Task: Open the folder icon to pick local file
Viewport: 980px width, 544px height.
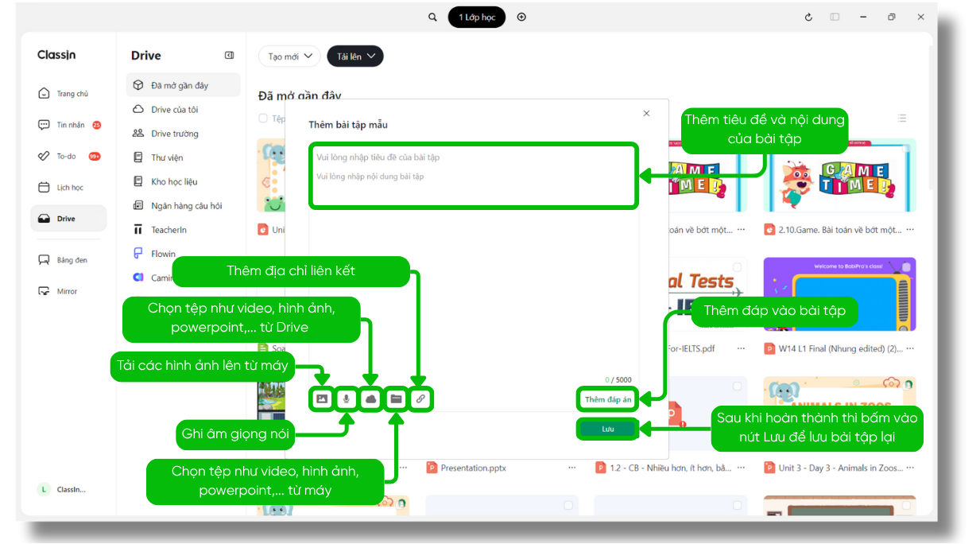Action: [395, 399]
